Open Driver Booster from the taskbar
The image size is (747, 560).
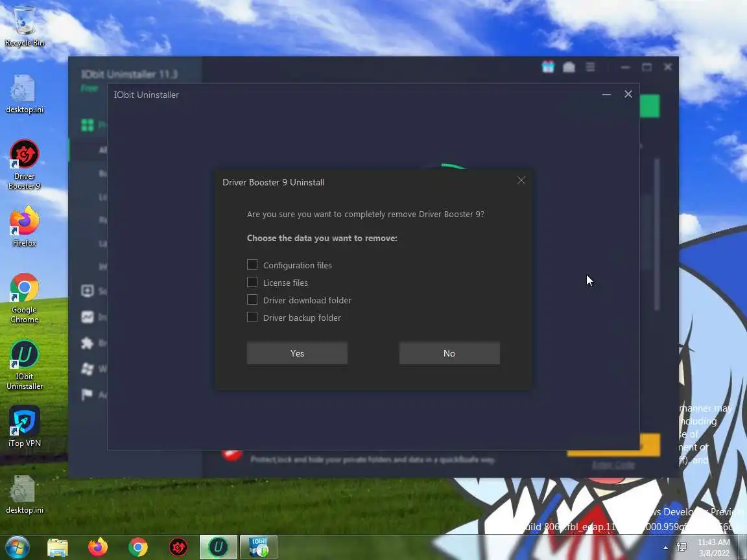tap(178, 548)
